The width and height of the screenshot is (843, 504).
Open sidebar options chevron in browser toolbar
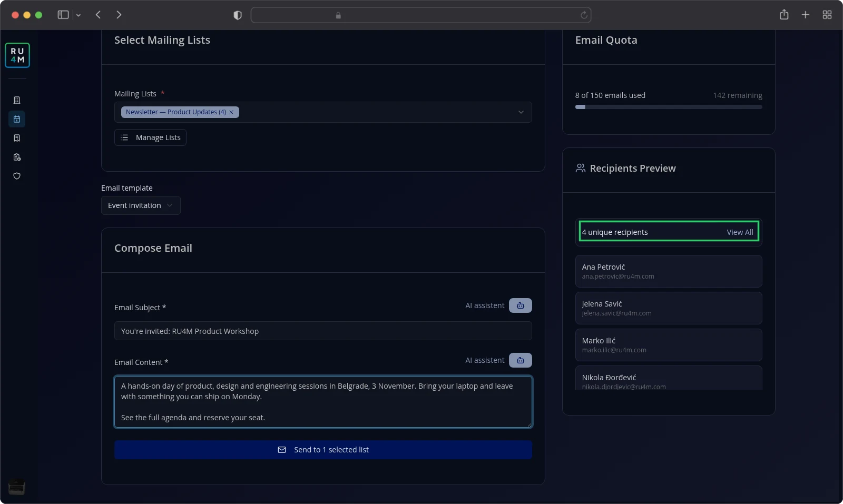pos(79,15)
